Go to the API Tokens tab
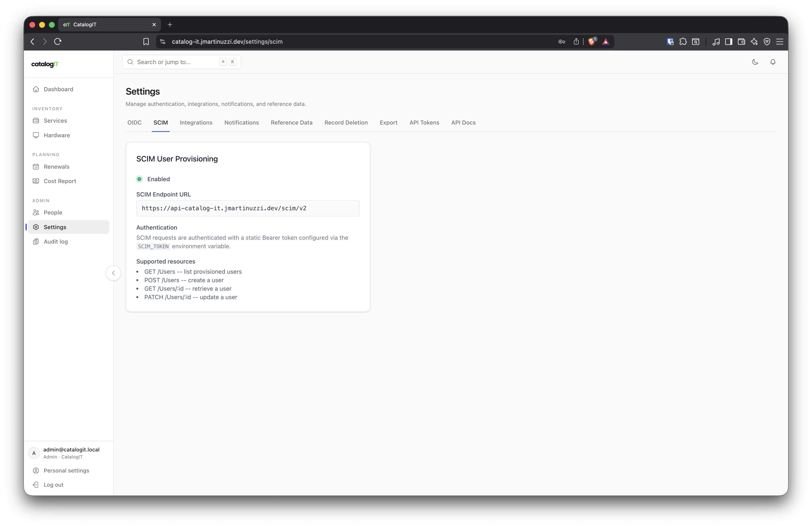The image size is (812, 527). [x=424, y=123]
